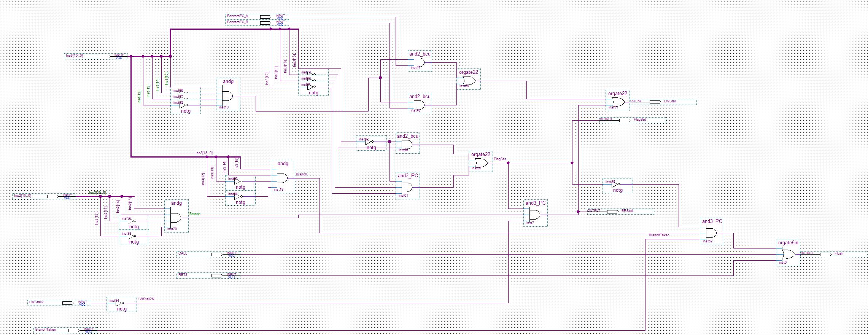868x336 pixels.
Task: Click the Flush output pin
Action: [x=825, y=254]
